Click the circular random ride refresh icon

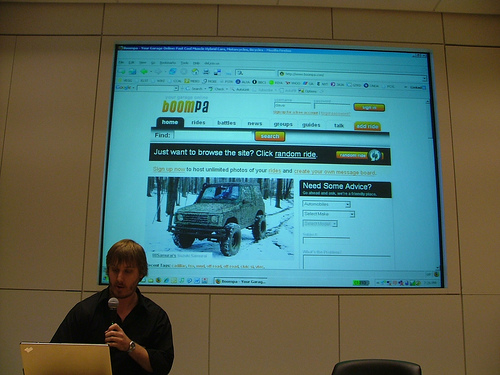point(375,155)
